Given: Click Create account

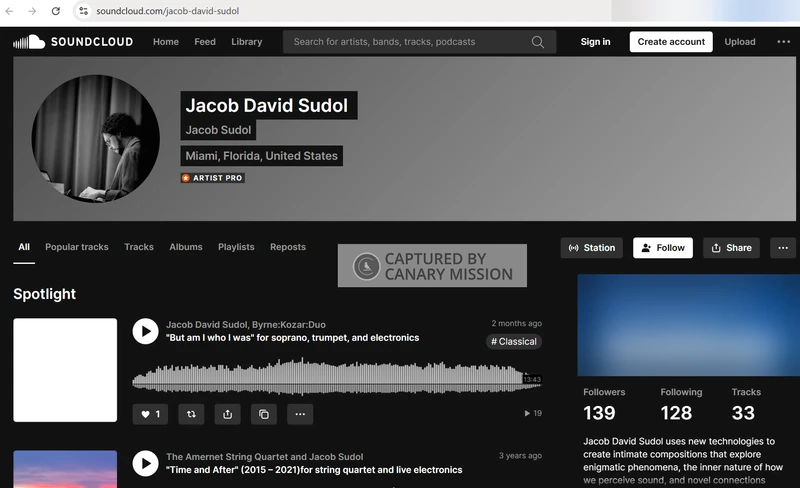Looking at the screenshot, I should [671, 42].
